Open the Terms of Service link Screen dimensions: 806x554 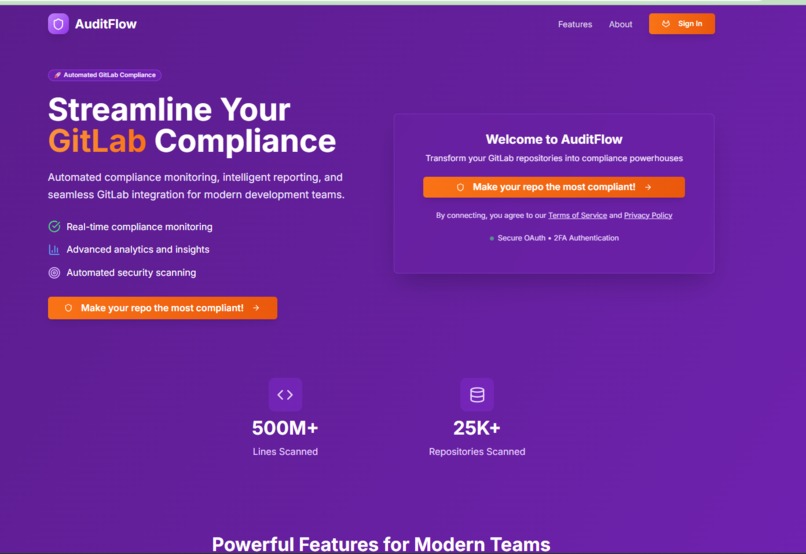point(577,215)
